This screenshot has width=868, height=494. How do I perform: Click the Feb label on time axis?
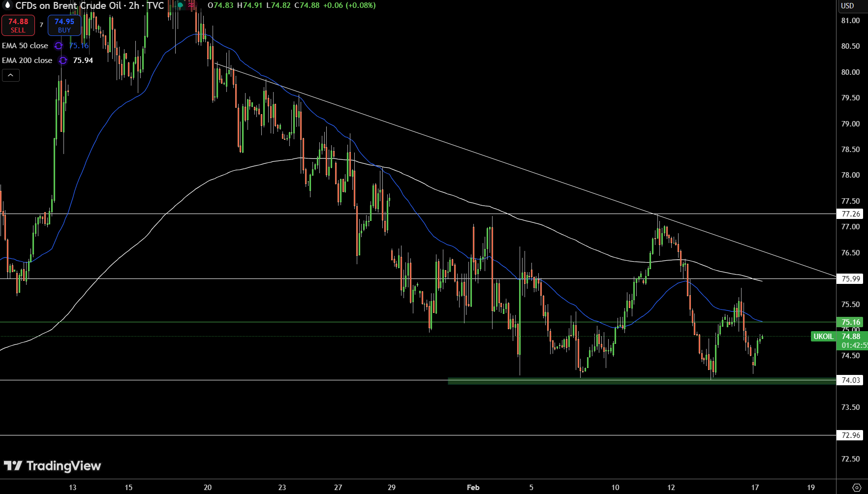tap(473, 488)
